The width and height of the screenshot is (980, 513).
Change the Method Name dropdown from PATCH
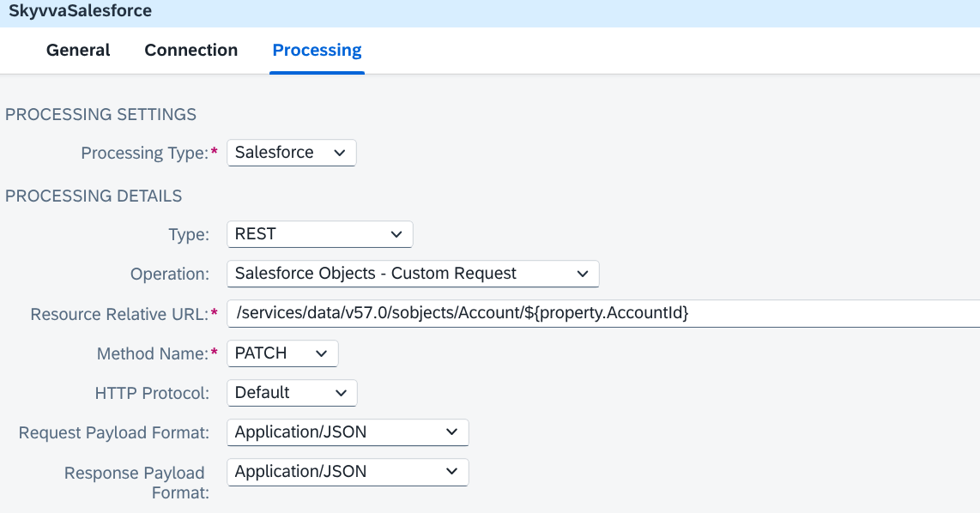tap(282, 353)
